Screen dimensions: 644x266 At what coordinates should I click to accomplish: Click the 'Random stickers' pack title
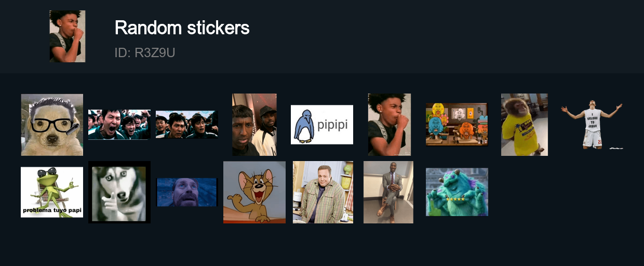point(182,28)
